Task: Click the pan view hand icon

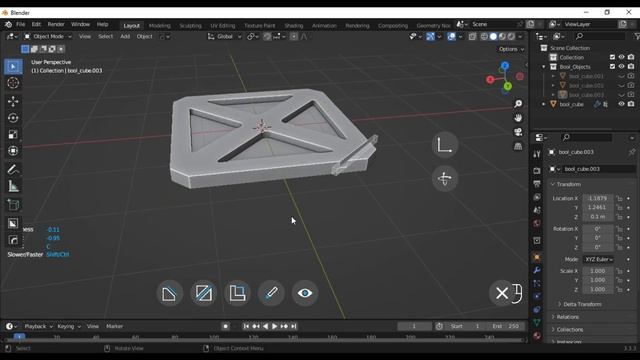Action: [x=518, y=118]
